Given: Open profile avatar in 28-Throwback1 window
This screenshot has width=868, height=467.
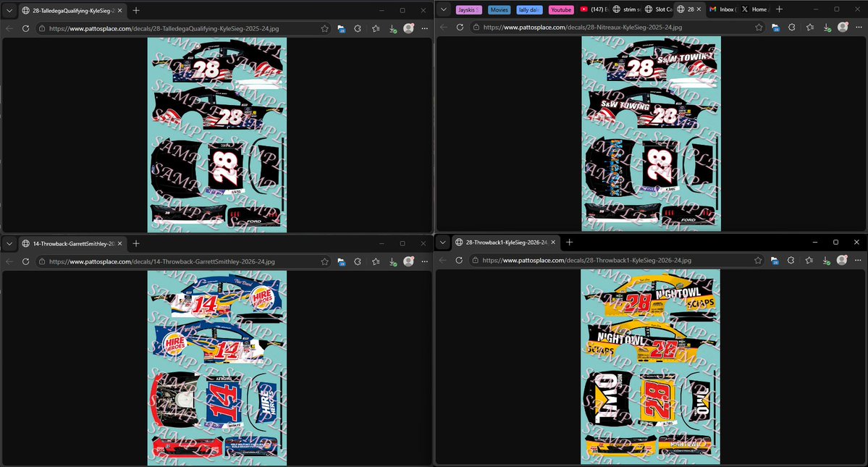Looking at the screenshot, I should [842, 260].
